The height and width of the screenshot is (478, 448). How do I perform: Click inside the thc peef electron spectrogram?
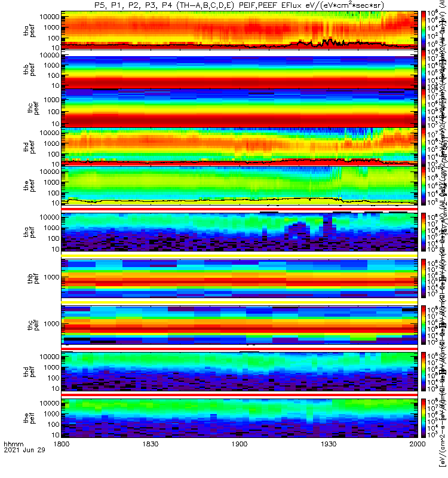[x=240, y=108]
